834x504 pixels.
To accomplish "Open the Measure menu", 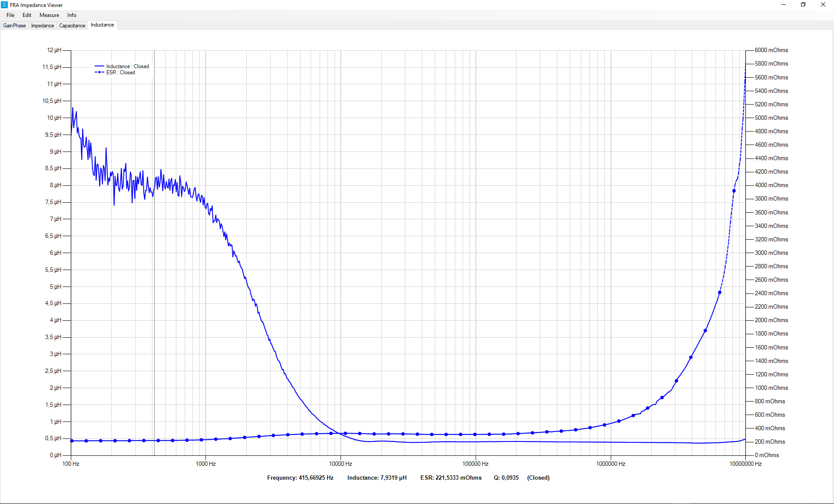I will (49, 15).
